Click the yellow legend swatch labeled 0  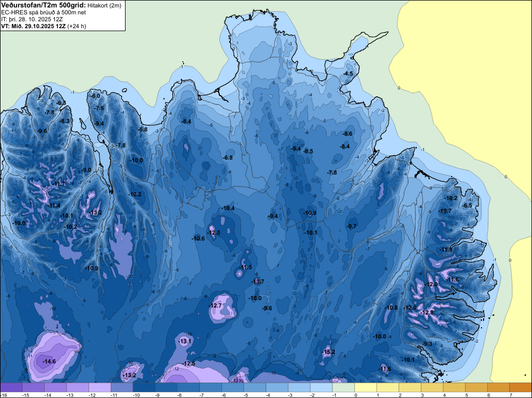coord(366,387)
